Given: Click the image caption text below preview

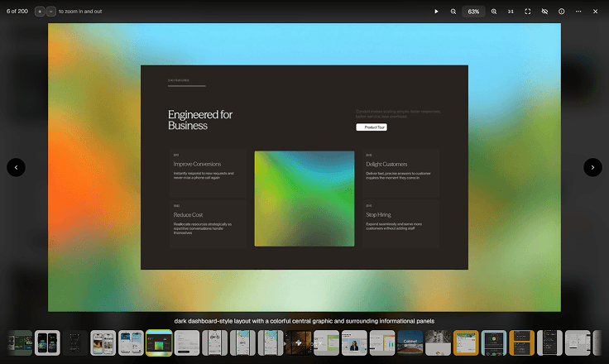Looking at the screenshot, I should 304,321.
